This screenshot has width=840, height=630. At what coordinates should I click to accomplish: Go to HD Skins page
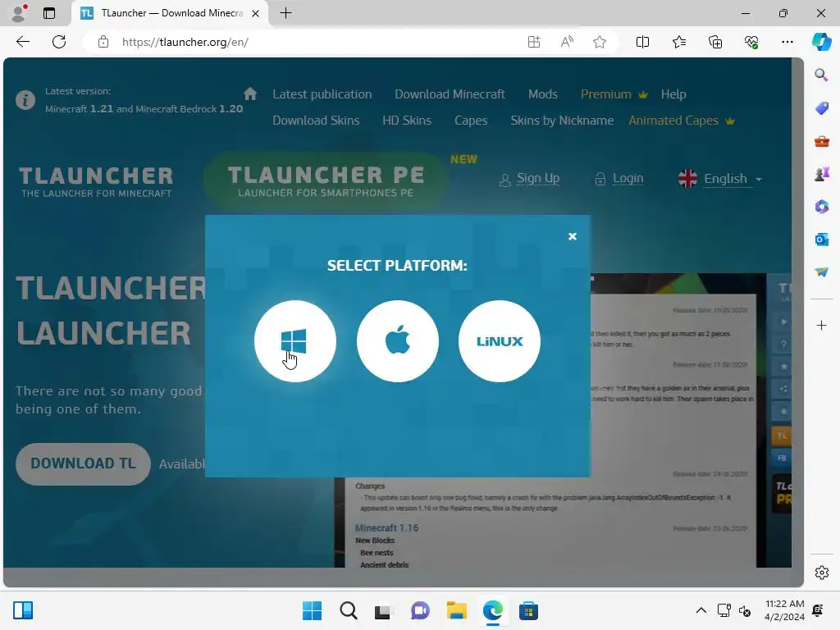pyautogui.click(x=407, y=121)
